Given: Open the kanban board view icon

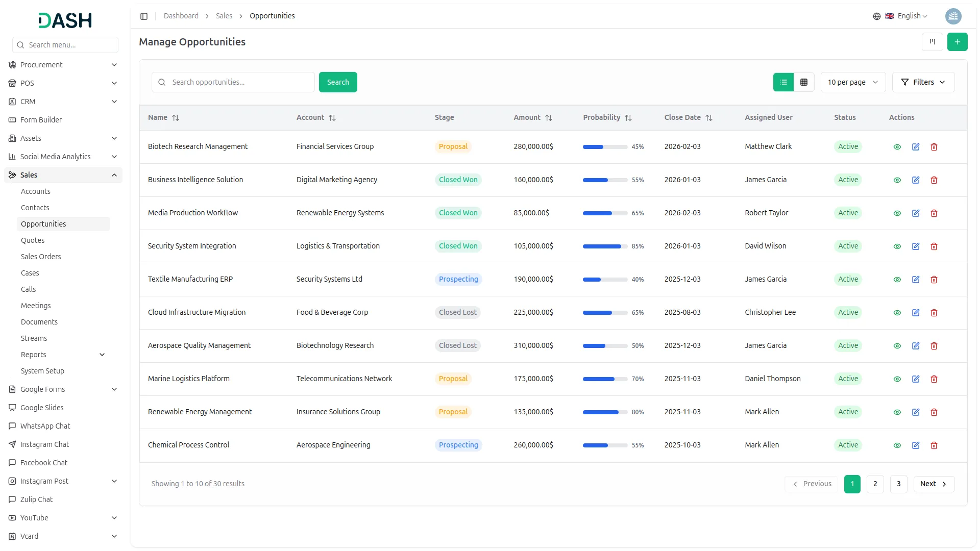Looking at the screenshot, I should click(x=932, y=42).
